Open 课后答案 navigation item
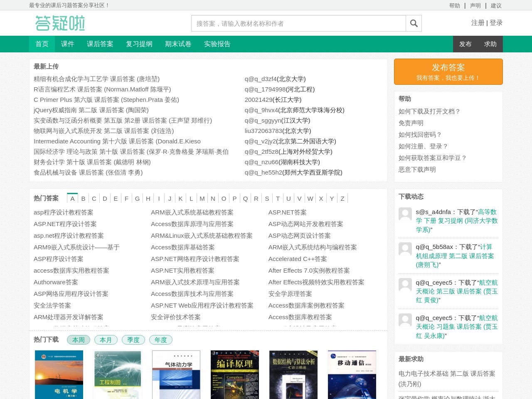 [x=100, y=44]
